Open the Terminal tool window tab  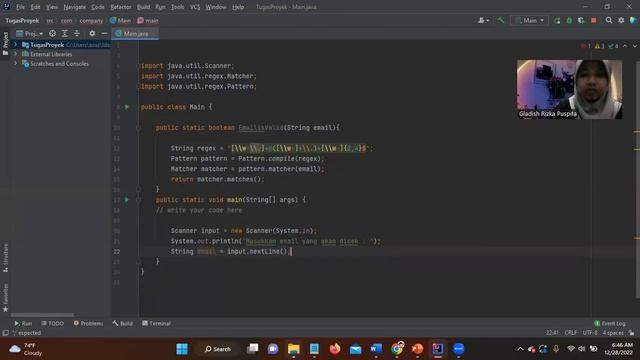[156, 323]
